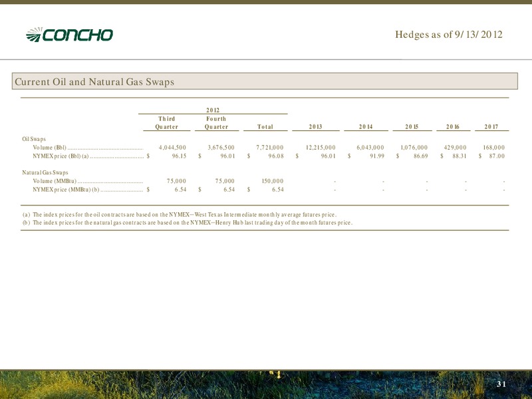Viewport: 532px width, 399px height.
Task: Click the '2014' column header
Action: [x=365, y=126]
